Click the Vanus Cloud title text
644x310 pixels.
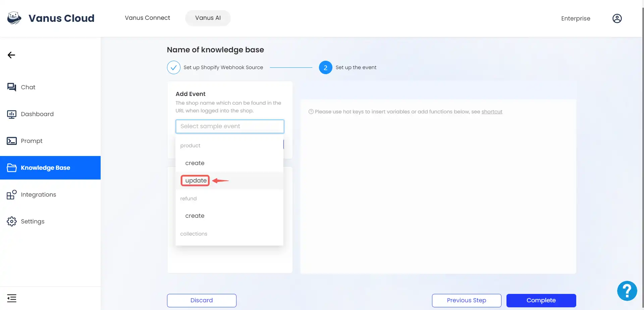(x=61, y=18)
